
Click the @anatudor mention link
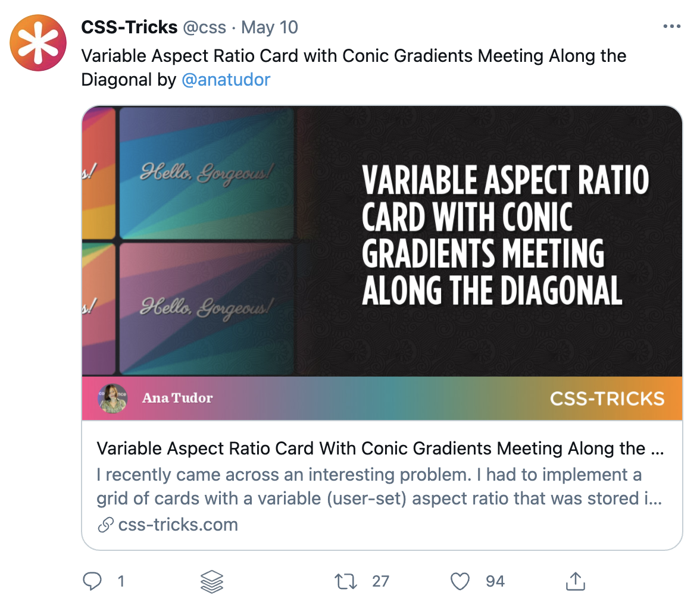pyautogui.click(x=226, y=79)
